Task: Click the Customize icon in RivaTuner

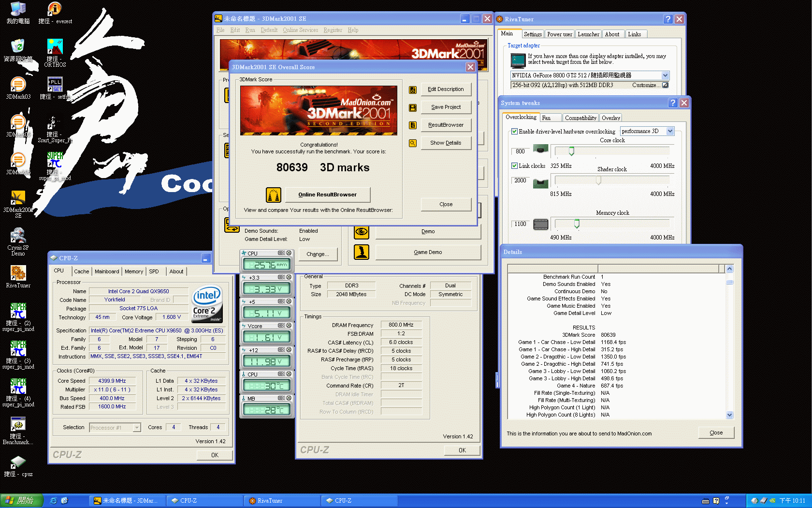Action: [665, 85]
